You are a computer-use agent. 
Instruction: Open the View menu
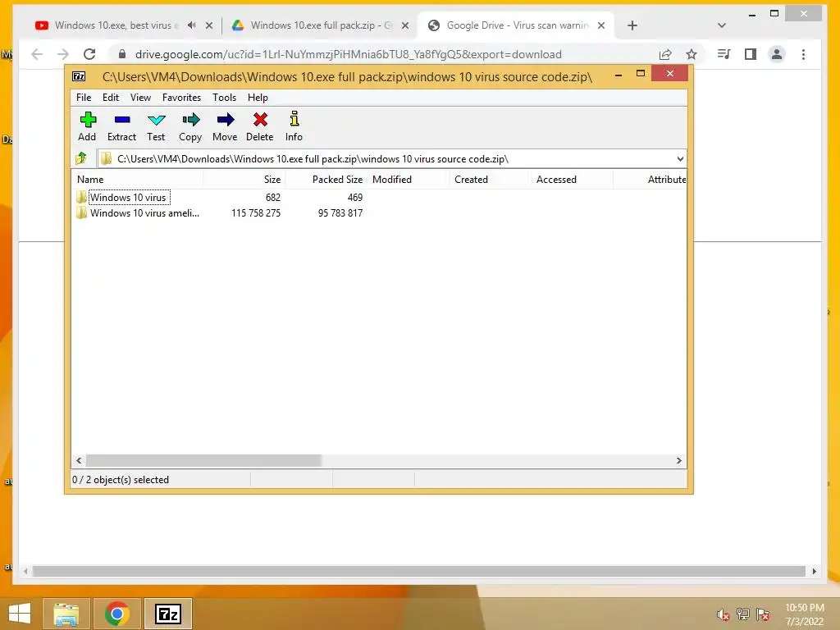[x=140, y=98]
